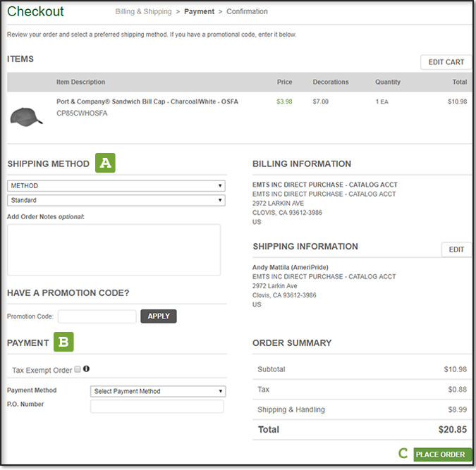This screenshot has width=476, height=470.
Task: Enable the Tax Exempt Order checkbox
Action: coord(78,369)
